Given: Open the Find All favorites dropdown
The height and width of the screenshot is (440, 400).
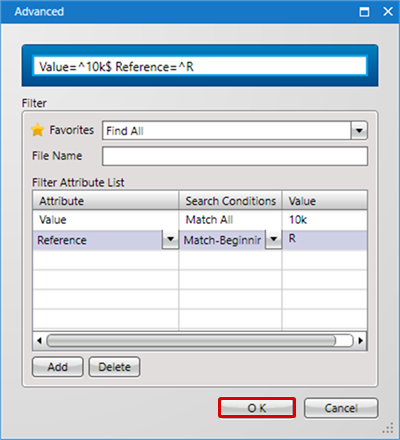Looking at the screenshot, I should click(x=359, y=130).
